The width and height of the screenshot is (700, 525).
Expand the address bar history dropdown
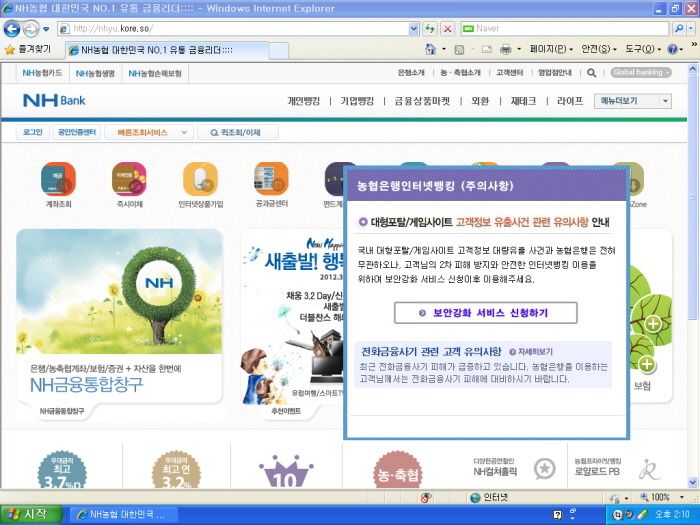414,29
